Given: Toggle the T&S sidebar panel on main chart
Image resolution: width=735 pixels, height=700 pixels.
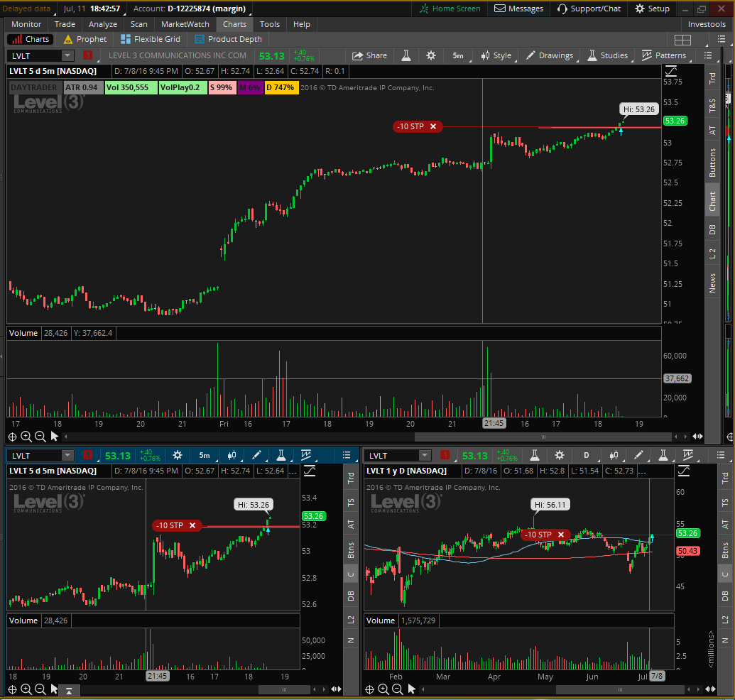Looking at the screenshot, I should click(712, 106).
